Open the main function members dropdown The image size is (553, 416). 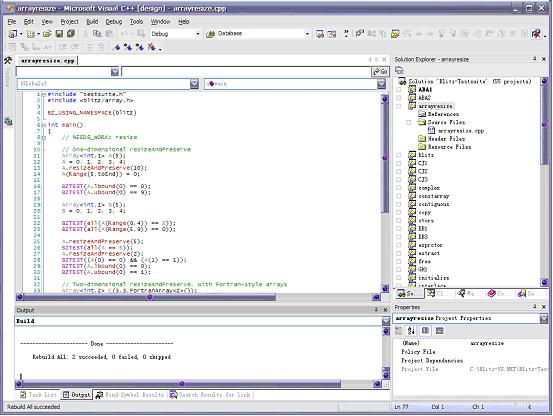[381, 84]
